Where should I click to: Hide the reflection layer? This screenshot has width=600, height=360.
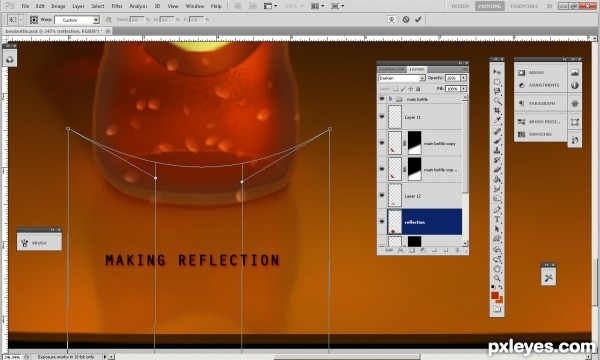(x=382, y=222)
